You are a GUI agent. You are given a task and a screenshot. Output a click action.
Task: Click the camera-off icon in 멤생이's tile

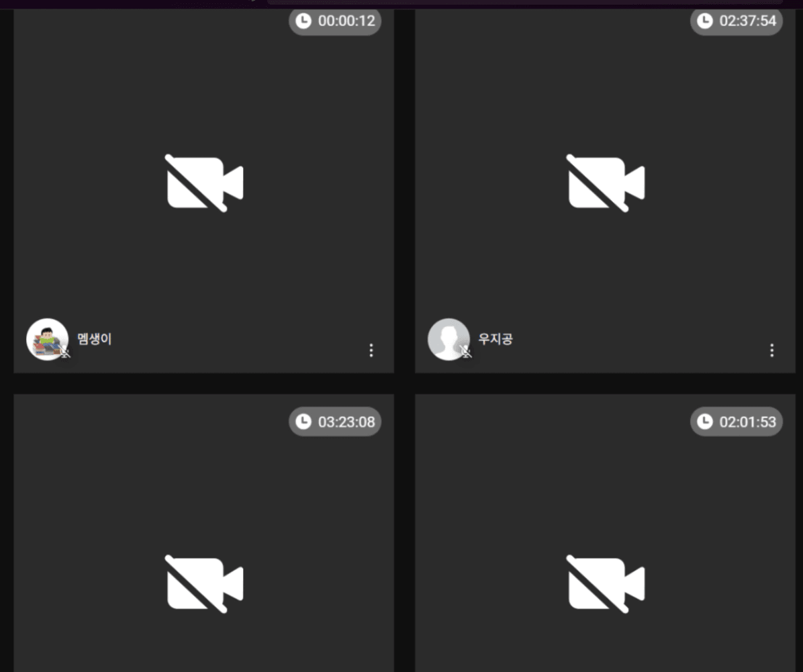(x=204, y=183)
